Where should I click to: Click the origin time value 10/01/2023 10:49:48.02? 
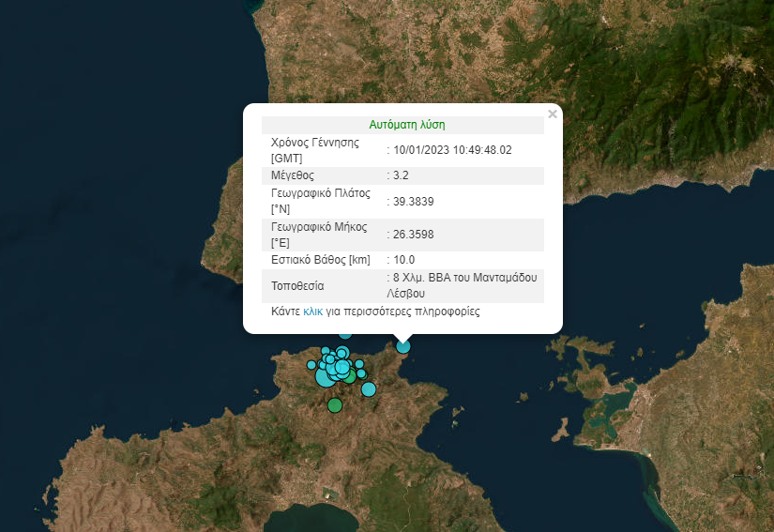click(452, 149)
